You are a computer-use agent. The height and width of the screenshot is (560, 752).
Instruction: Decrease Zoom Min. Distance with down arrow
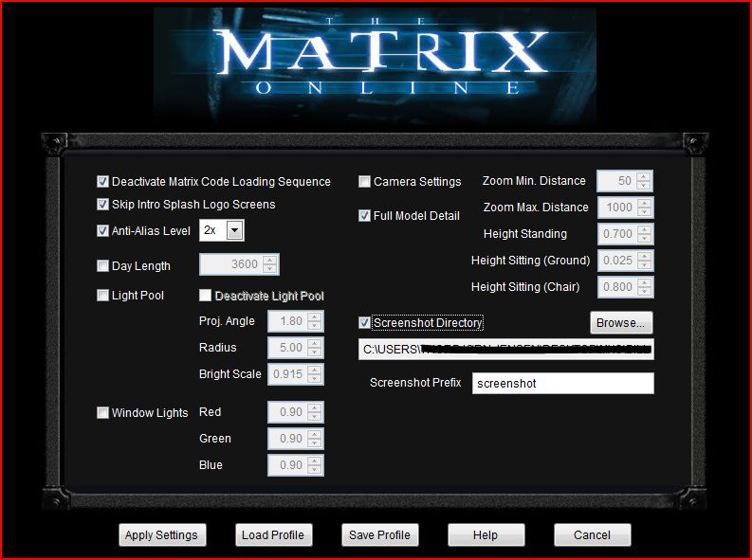(644, 186)
